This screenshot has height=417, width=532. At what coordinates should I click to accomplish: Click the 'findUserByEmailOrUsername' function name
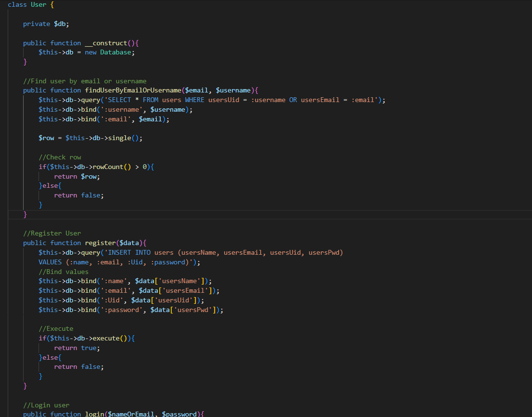click(133, 91)
